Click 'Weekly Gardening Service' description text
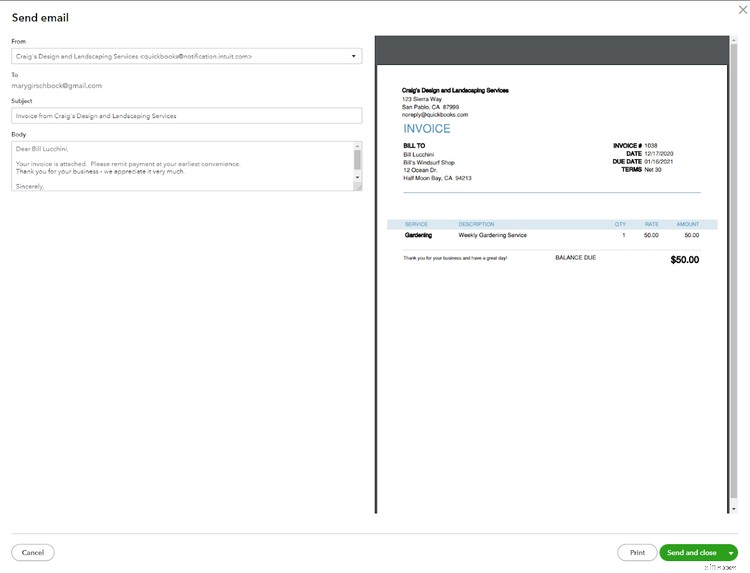750x573 pixels. click(x=493, y=235)
